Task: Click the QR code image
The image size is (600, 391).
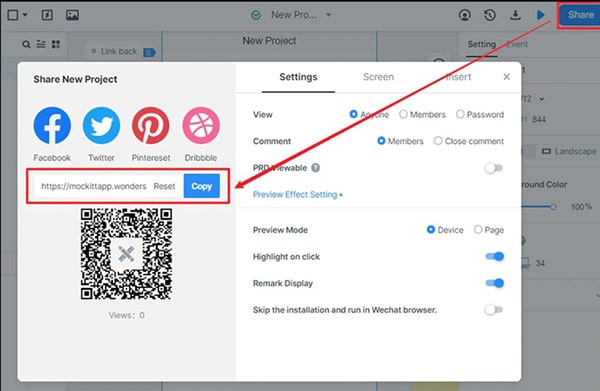Action: click(x=126, y=254)
